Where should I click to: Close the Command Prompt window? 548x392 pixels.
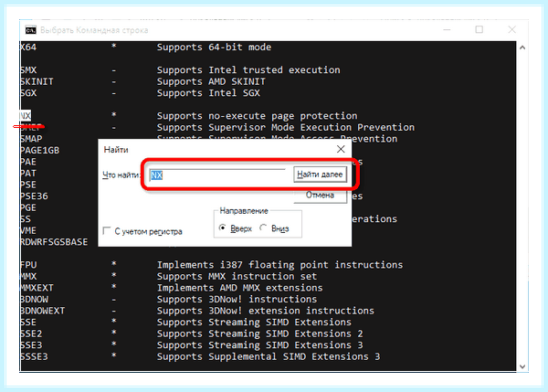511,30
